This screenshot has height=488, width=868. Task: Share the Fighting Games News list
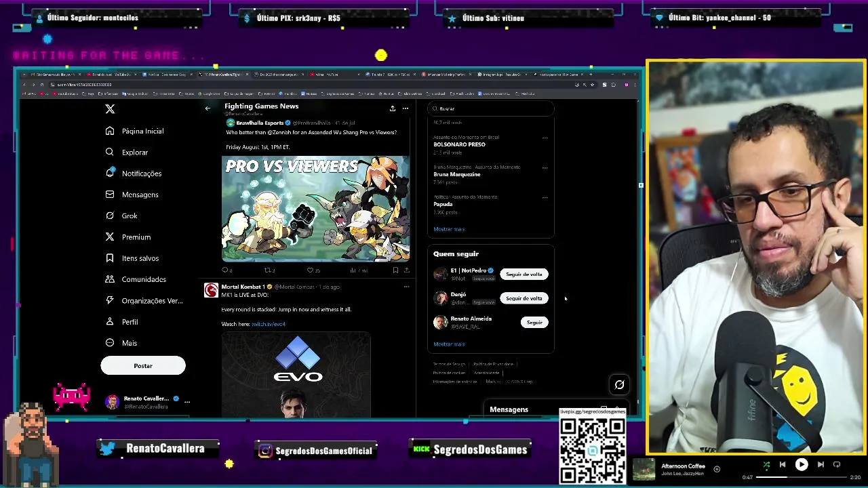coord(392,108)
